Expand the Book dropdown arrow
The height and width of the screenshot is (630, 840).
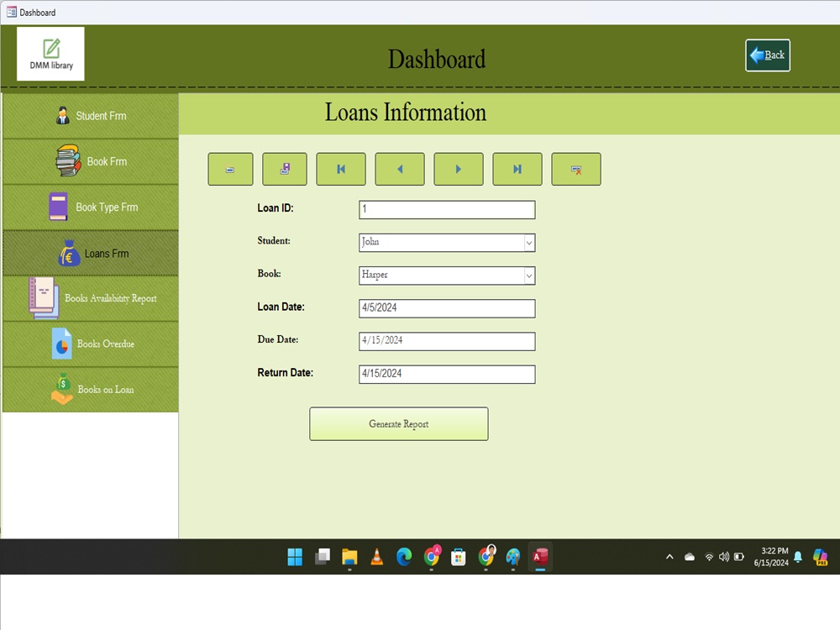[528, 276]
